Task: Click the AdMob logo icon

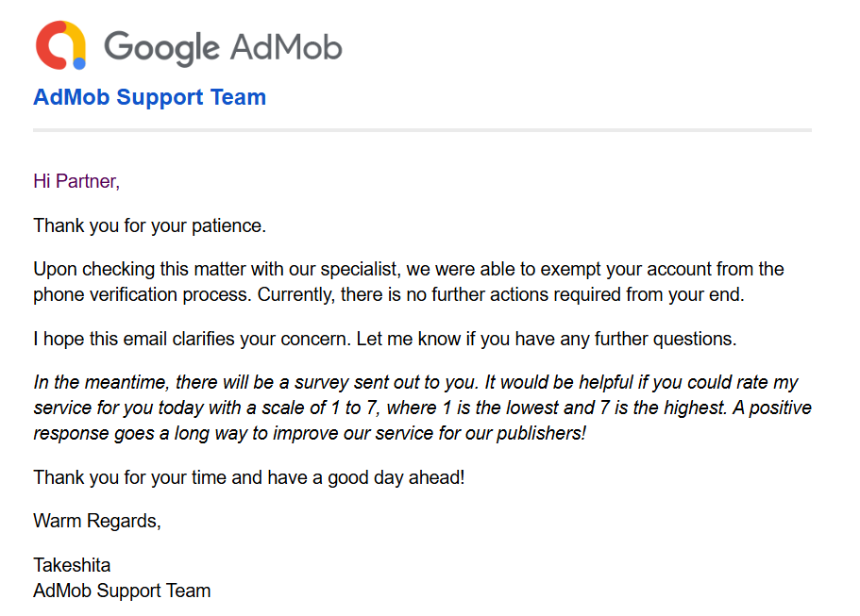Action: click(x=60, y=45)
